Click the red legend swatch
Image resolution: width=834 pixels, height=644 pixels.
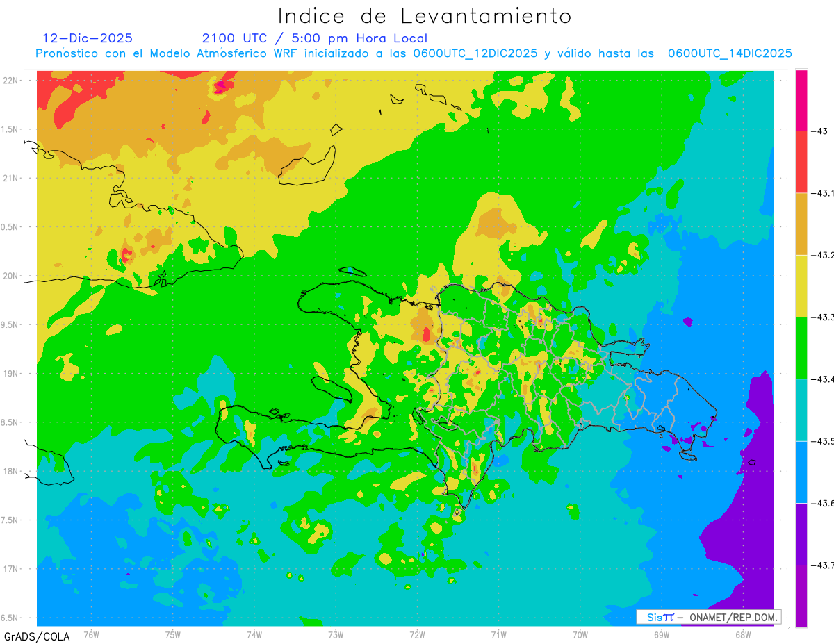801,162
